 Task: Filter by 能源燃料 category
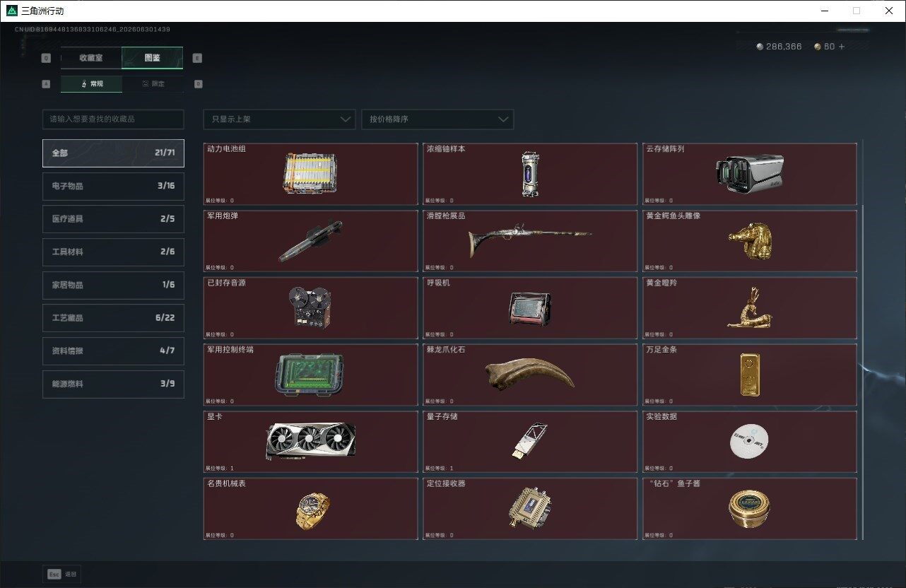[x=113, y=384]
